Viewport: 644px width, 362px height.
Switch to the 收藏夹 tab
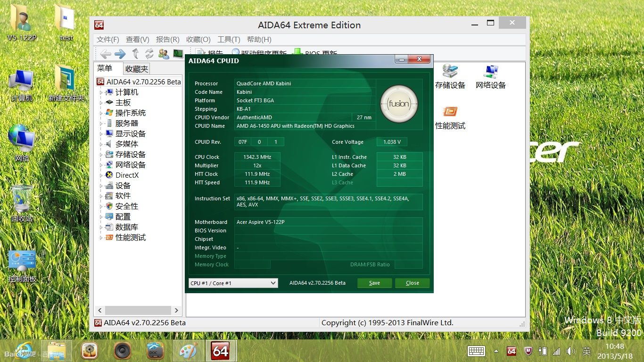[137, 69]
